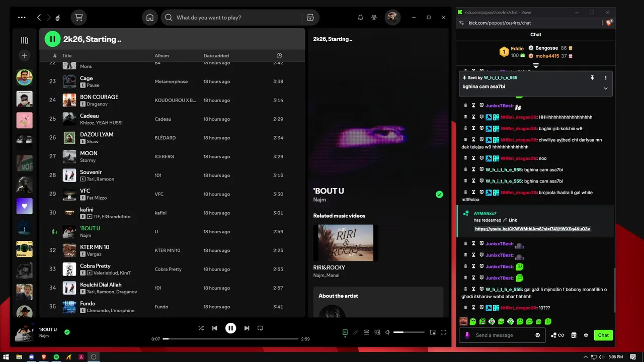Open Discord from the taskbar
The width and height of the screenshot is (644, 362).
tap(32, 356)
